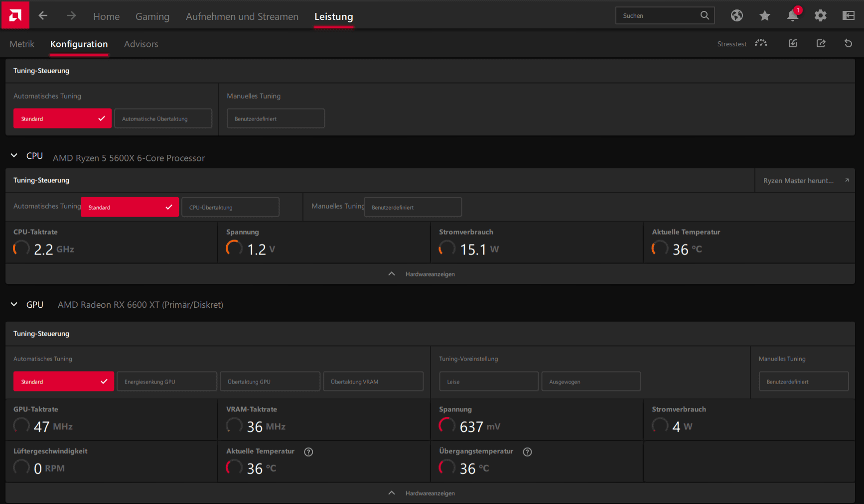The width and height of the screenshot is (864, 504).
Task: Switch to the Metrik subtab
Action: [x=22, y=44]
